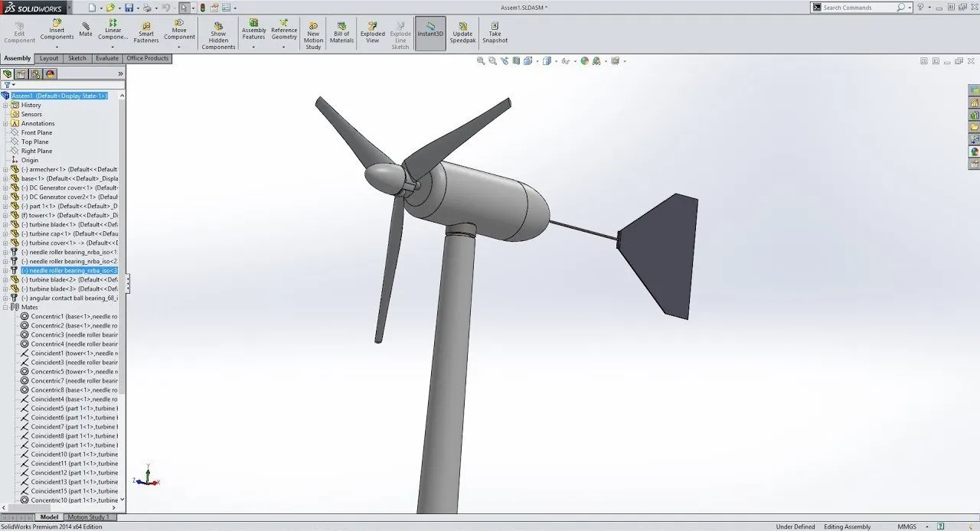The height and width of the screenshot is (531, 980).
Task: Open Assembly Features
Action: click(x=254, y=31)
